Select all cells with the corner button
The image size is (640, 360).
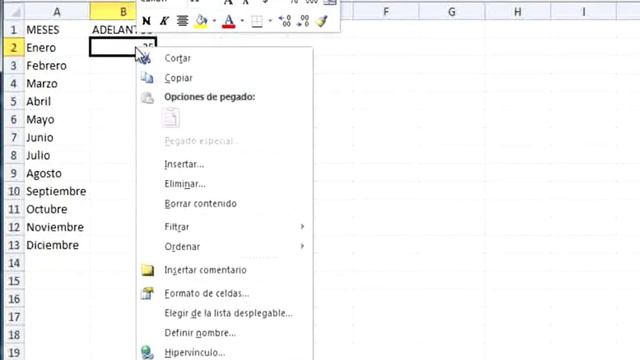[x=15, y=12]
